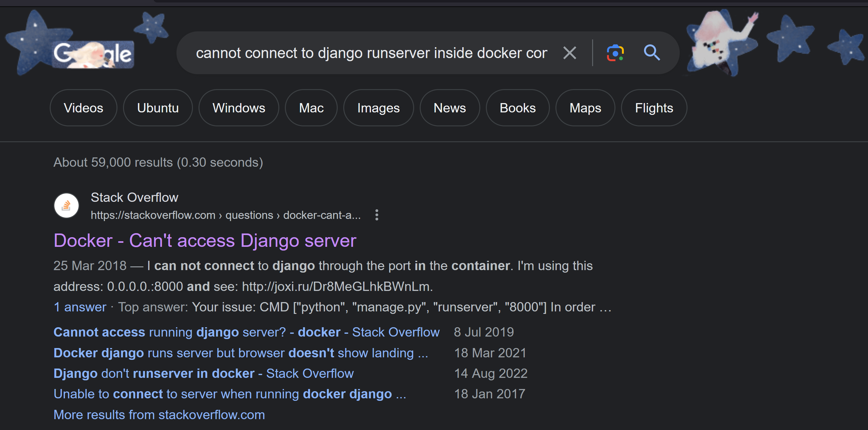868x430 pixels.
Task: Open the Maps results tab
Action: pyautogui.click(x=585, y=108)
